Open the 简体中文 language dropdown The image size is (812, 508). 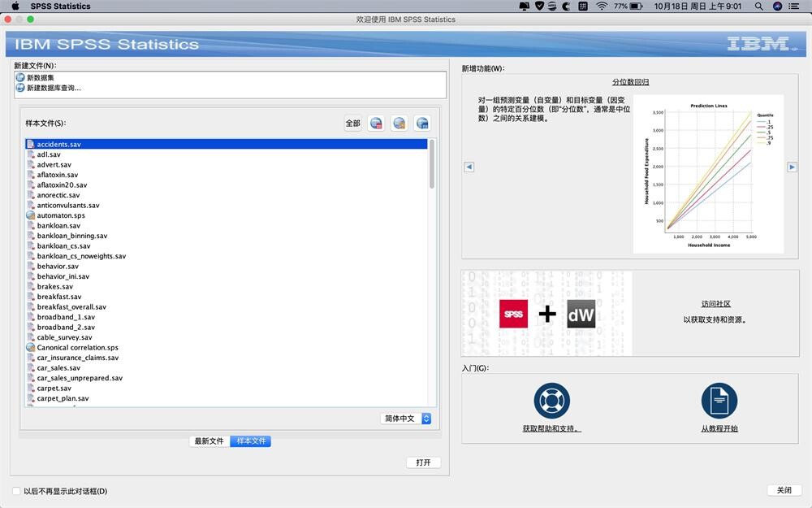click(x=406, y=419)
